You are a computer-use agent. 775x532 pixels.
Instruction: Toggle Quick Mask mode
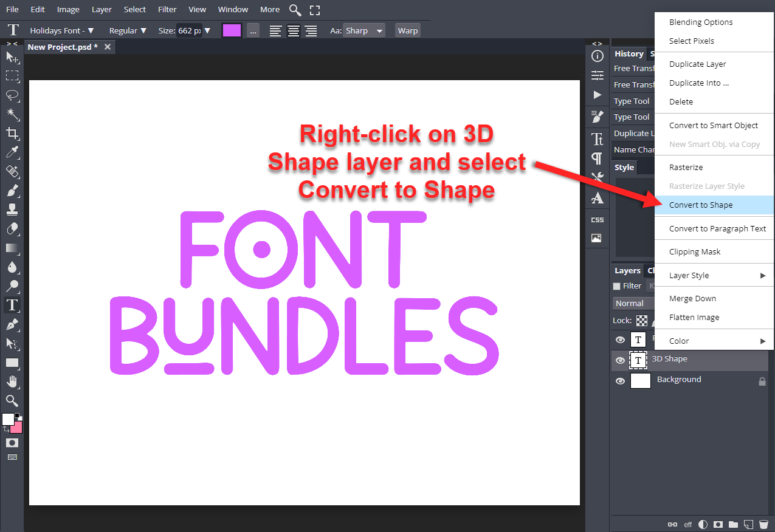click(12, 443)
